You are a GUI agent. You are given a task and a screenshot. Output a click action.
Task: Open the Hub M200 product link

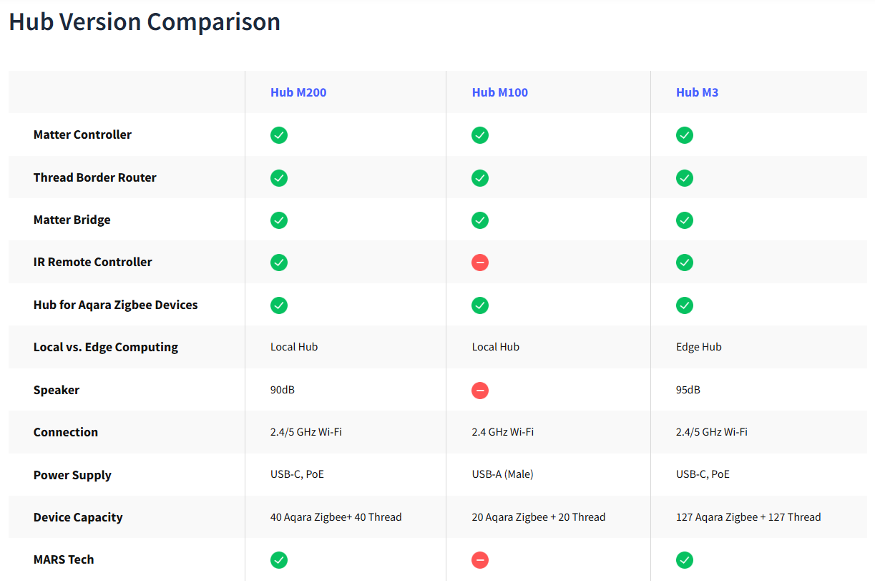point(298,92)
